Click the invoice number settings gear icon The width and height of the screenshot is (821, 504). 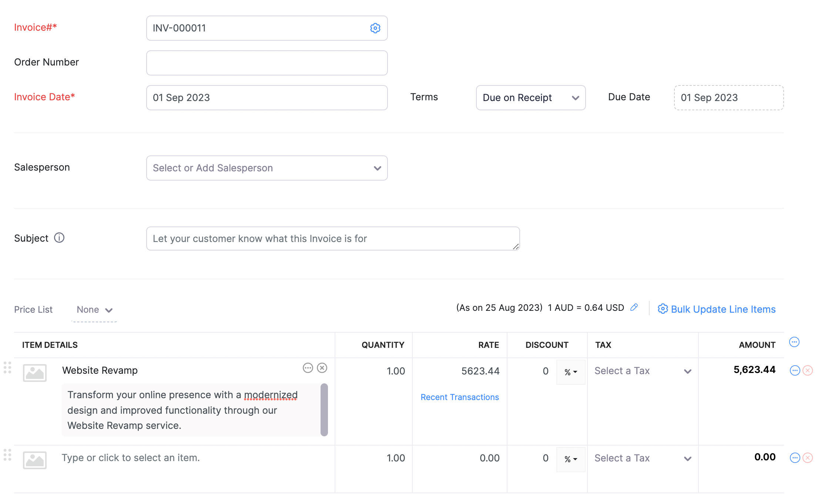(375, 28)
